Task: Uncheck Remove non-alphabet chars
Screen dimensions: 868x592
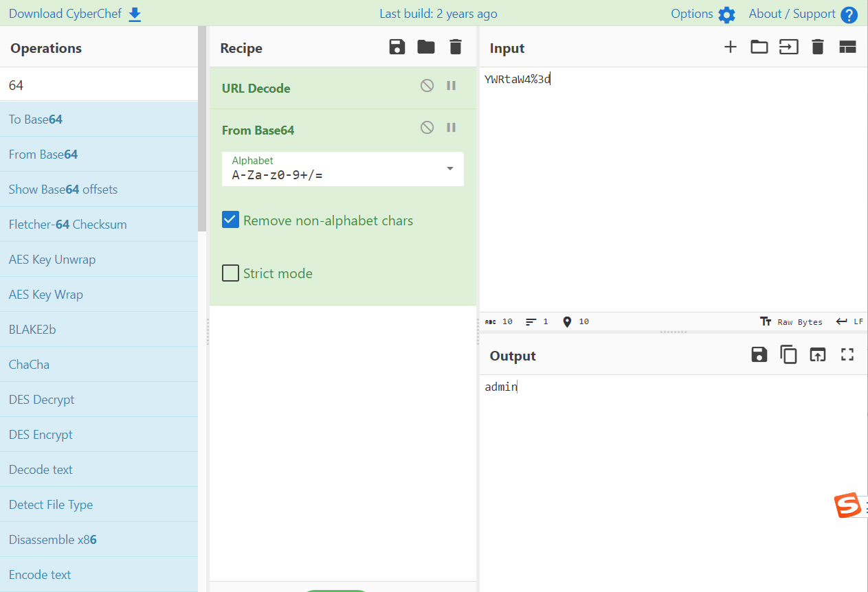Action: click(x=230, y=220)
